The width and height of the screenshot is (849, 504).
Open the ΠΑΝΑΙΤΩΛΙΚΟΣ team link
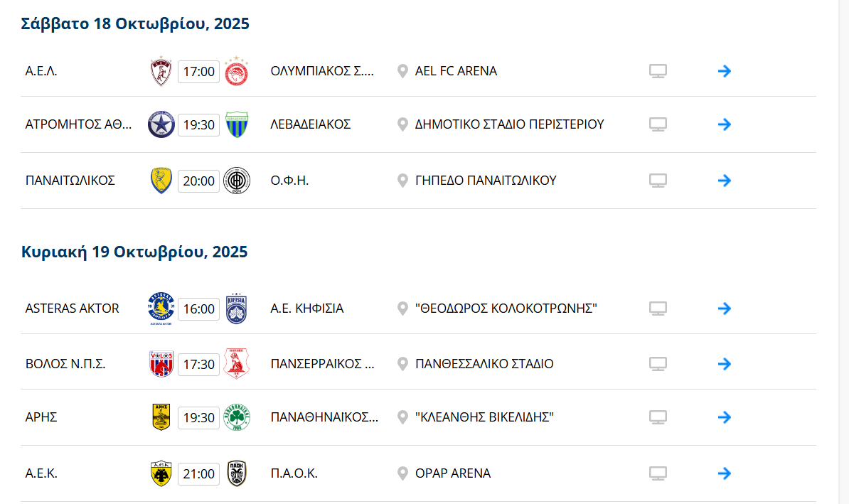[x=70, y=181]
